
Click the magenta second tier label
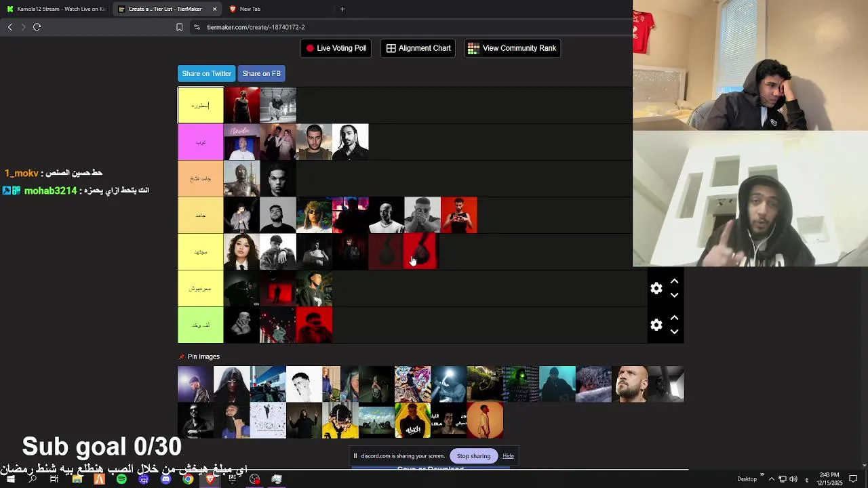tap(201, 142)
